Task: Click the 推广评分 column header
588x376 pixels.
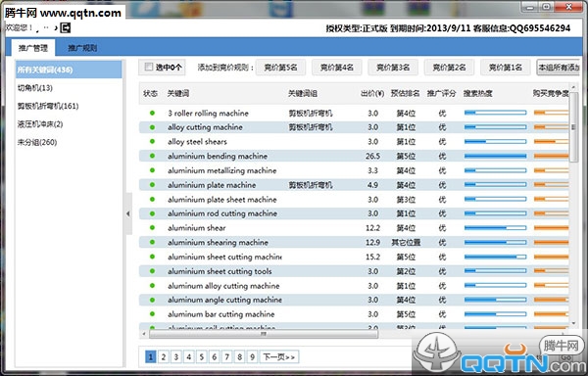Action: point(441,94)
